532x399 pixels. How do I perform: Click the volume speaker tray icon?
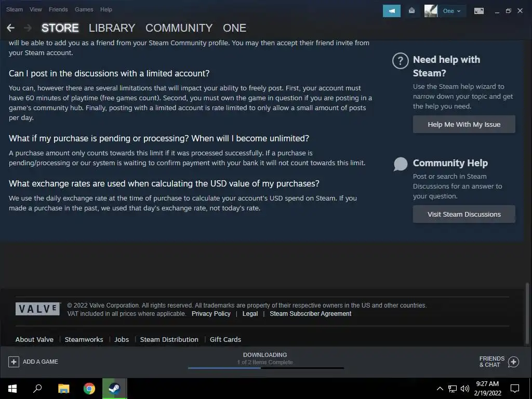(465, 389)
